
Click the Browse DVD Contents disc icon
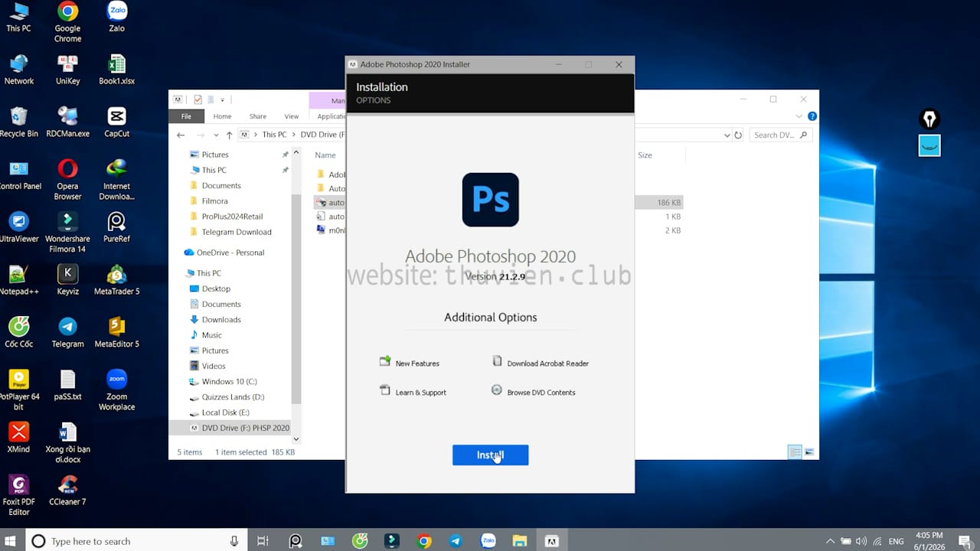click(497, 390)
